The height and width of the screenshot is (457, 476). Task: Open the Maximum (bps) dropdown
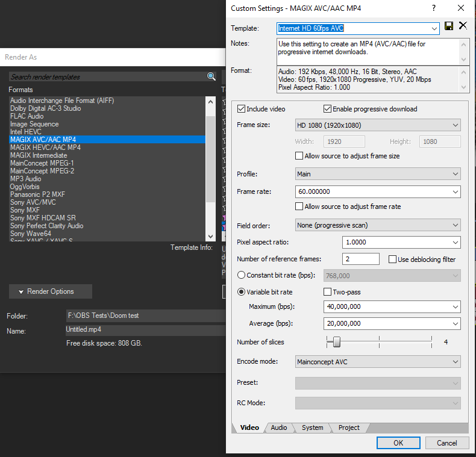coord(456,307)
